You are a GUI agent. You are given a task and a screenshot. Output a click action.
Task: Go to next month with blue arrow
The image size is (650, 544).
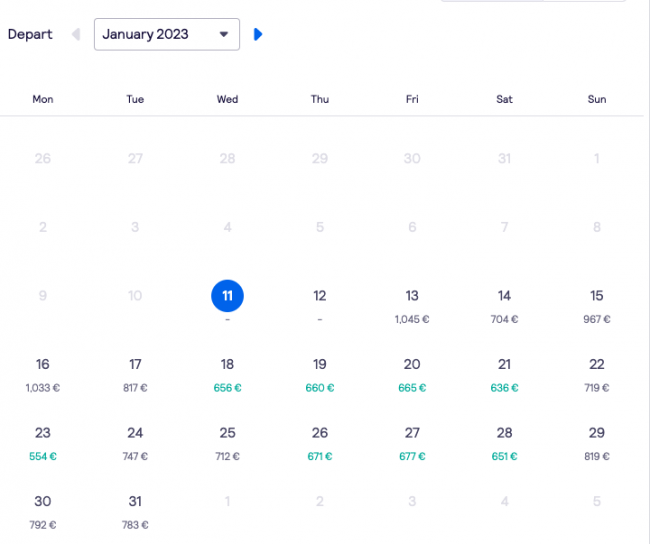[x=258, y=34]
